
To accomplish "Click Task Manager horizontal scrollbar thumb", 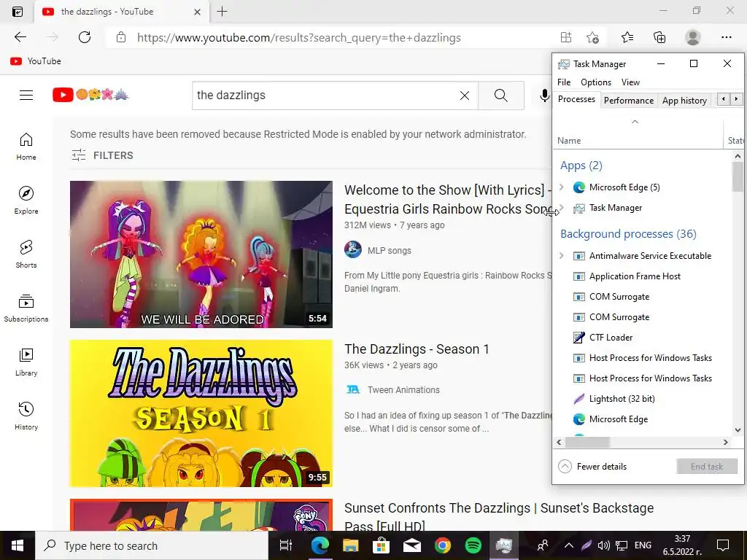I will pos(587,442).
